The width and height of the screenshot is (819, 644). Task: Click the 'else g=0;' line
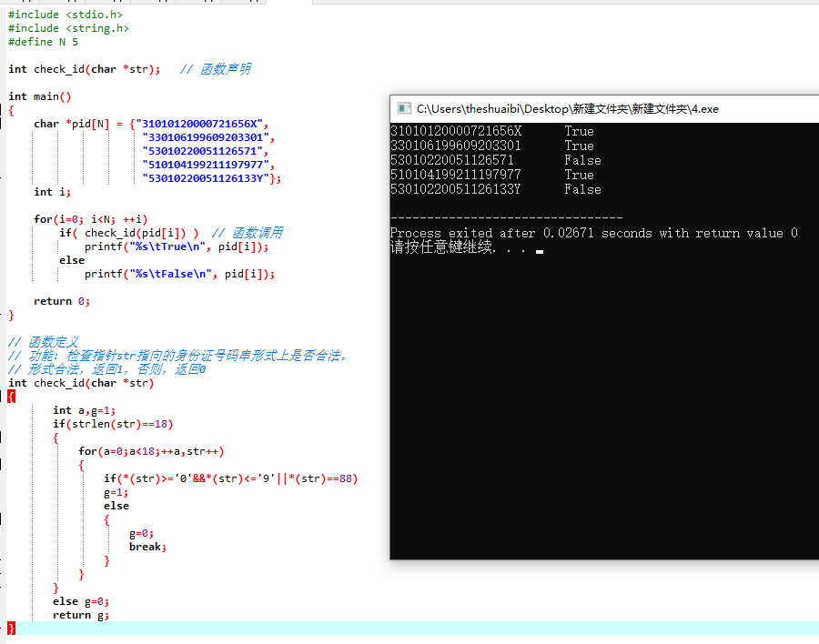pyautogui.click(x=81, y=601)
